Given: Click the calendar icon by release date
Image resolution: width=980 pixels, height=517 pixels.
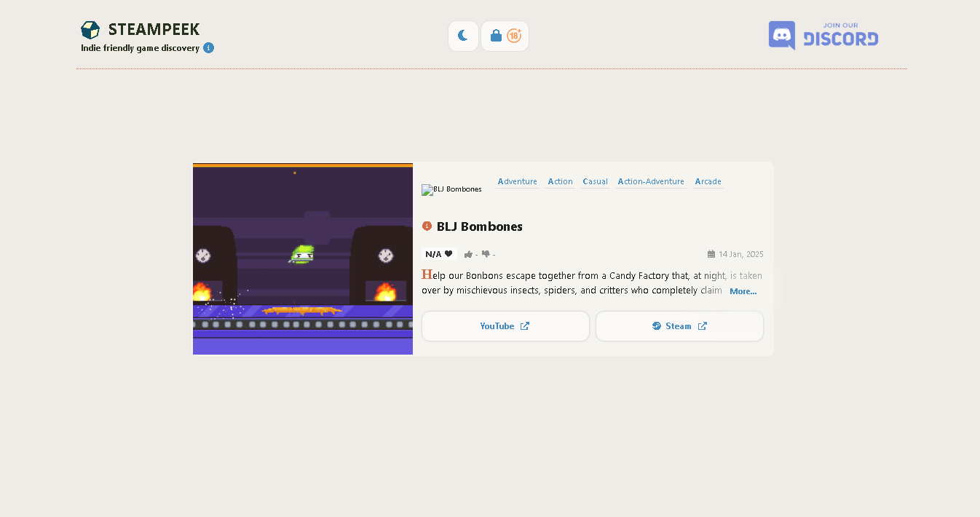Looking at the screenshot, I should [711, 254].
